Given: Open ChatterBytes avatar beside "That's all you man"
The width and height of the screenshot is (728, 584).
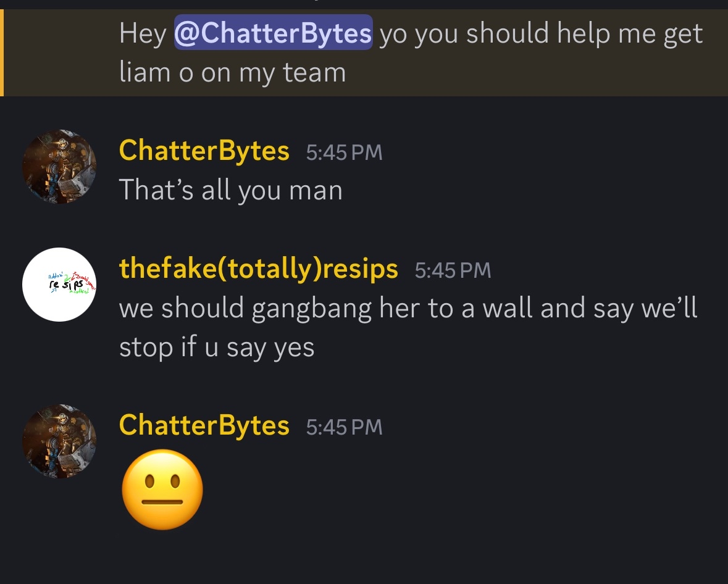Looking at the screenshot, I should 59,167.
